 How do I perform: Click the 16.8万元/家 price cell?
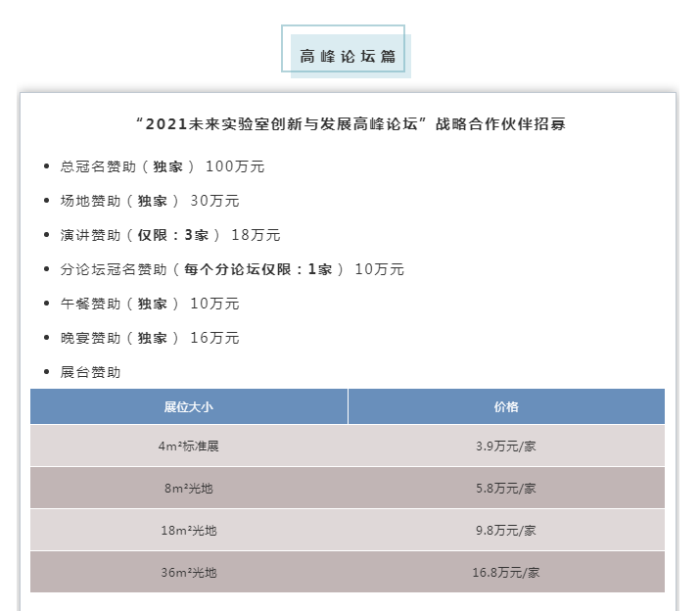[506, 572]
